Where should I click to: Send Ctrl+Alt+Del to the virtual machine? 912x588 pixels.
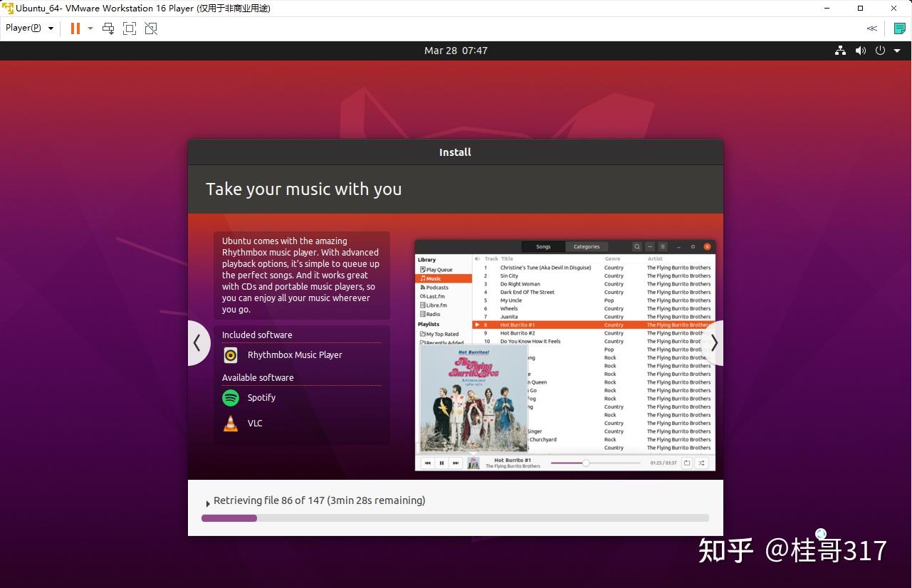coord(108,28)
